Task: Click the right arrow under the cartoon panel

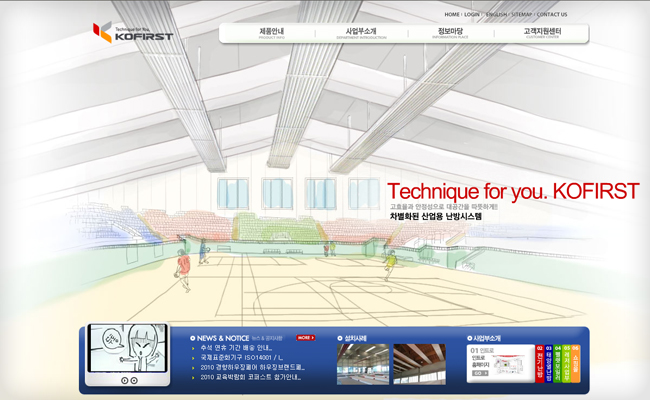Action: [134, 381]
